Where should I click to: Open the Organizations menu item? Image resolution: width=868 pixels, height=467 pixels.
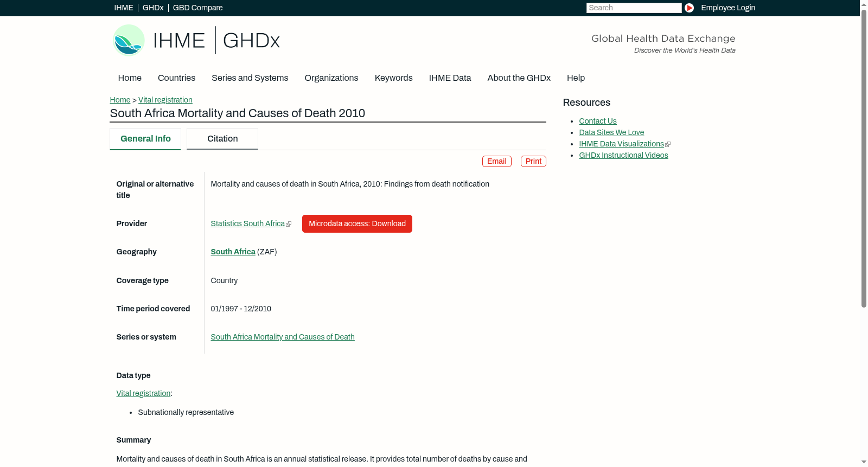coord(331,78)
